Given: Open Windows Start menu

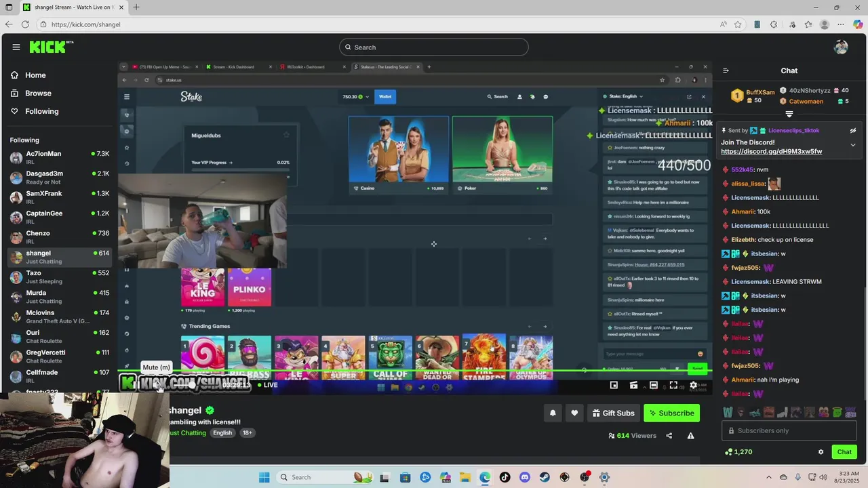Looking at the screenshot, I should 264,477.
